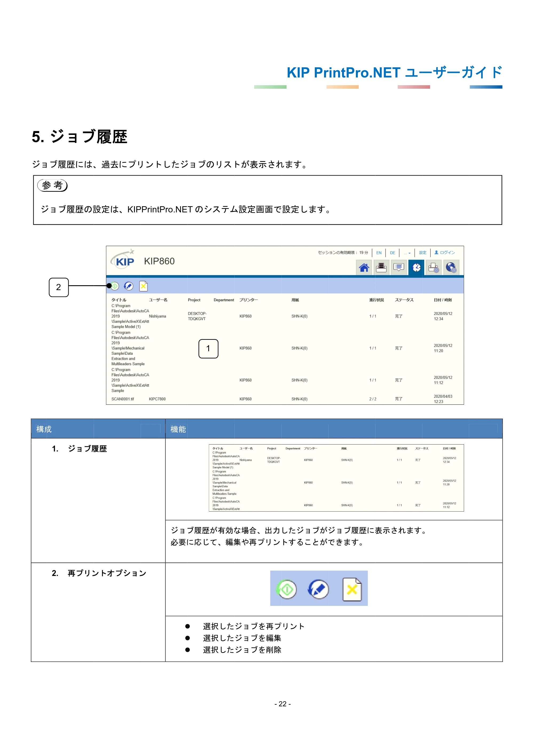Click the 進行状況 column header in main screenshot
534x756 pixels.
point(376,300)
